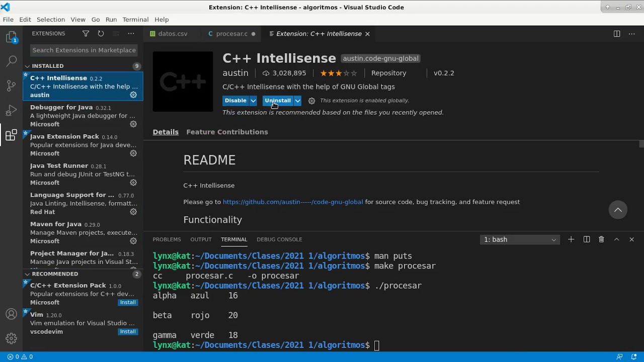
Task: Open the Repository link
Action: click(388, 73)
